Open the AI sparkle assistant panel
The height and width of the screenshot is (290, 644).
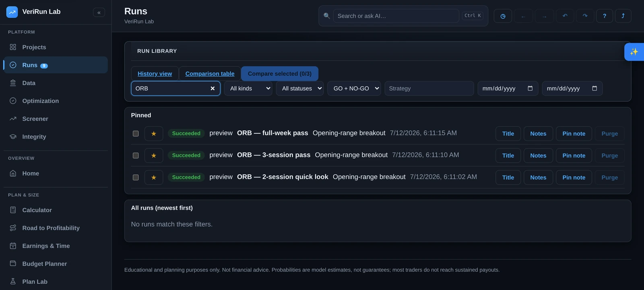point(634,52)
